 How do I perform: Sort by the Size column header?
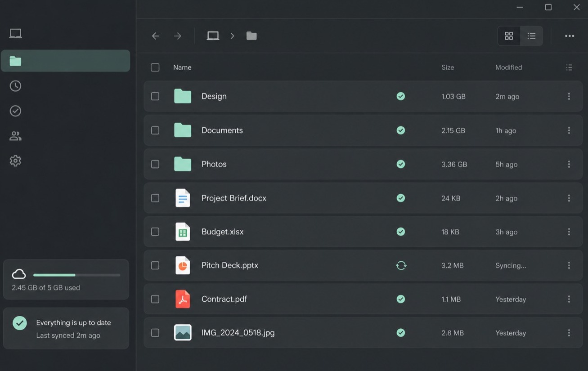[448, 67]
